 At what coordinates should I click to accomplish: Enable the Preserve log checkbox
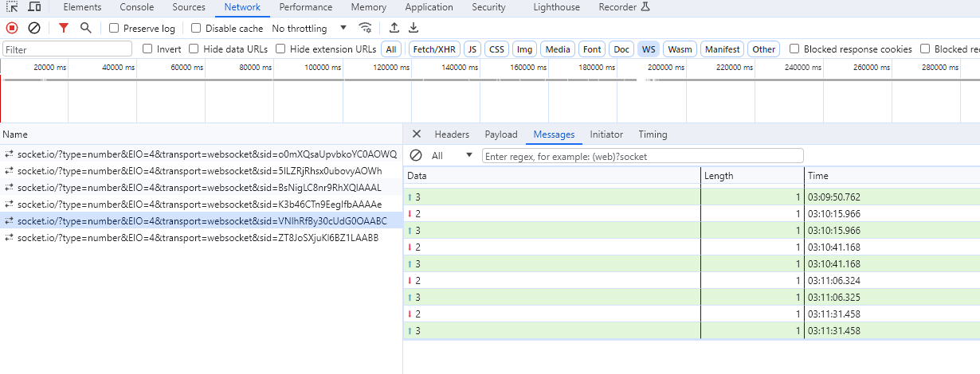coord(114,28)
